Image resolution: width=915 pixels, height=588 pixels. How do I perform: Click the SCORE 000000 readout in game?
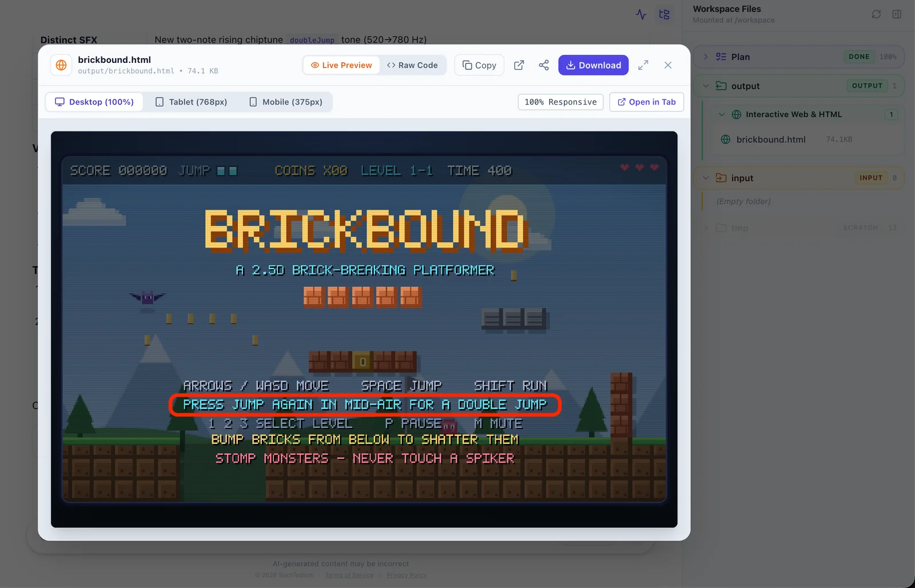118,170
